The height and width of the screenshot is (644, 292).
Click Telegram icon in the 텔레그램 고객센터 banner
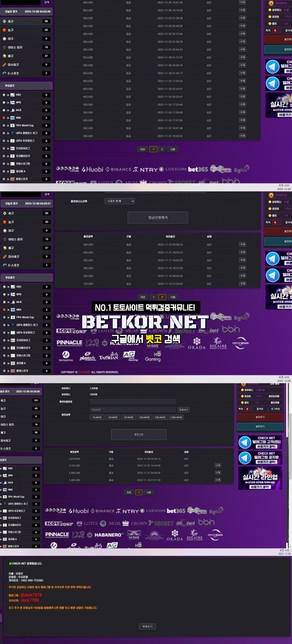[245, 442]
